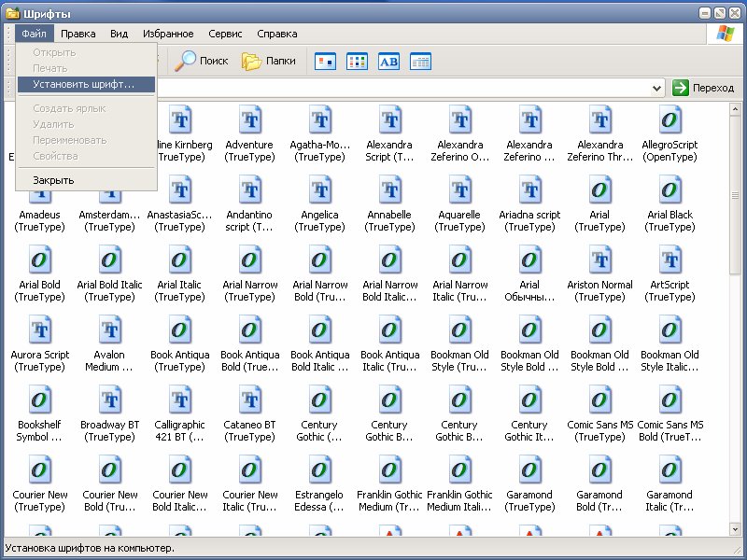Select the Arial Bold (TrueType) font icon
This screenshot has height=560, width=747.
click(x=39, y=259)
